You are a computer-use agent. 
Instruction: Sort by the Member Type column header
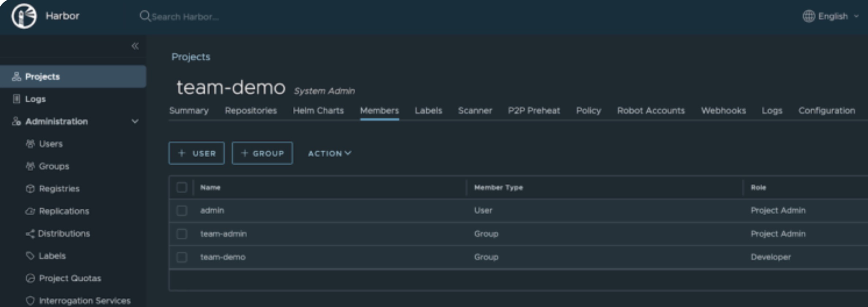pyautogui.click(x=498, y=187)
